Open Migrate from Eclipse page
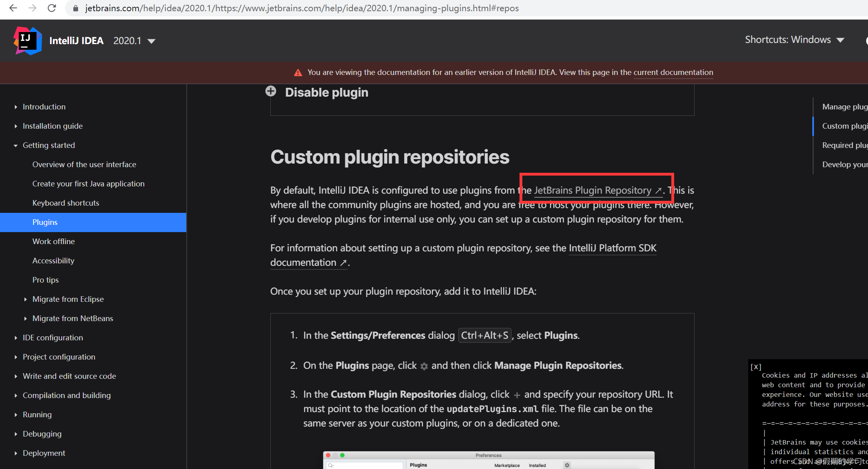Image resolution: width=868 pixels, height=469 pixels. pyautogui.click(x=68, y=299)
